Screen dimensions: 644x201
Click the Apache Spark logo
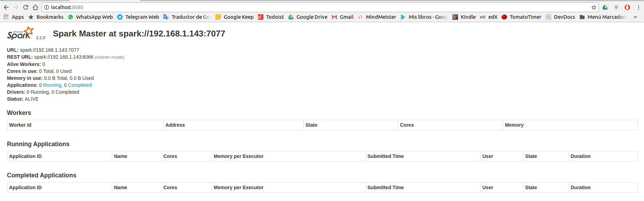[x=21, y=33]
